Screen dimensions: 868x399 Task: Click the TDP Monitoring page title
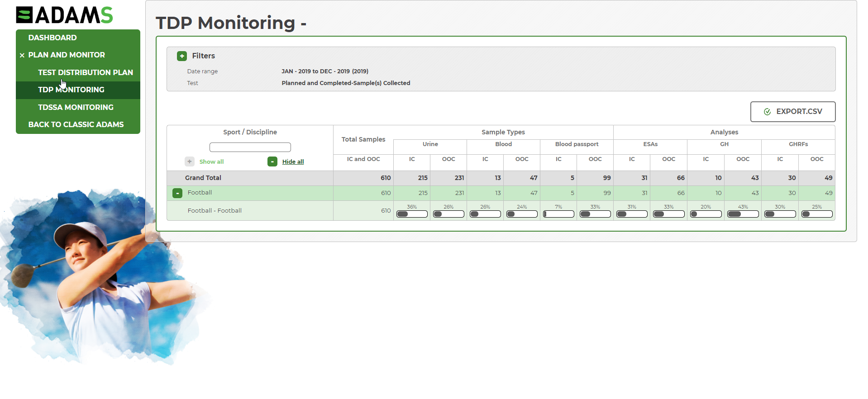coord(231,23)
